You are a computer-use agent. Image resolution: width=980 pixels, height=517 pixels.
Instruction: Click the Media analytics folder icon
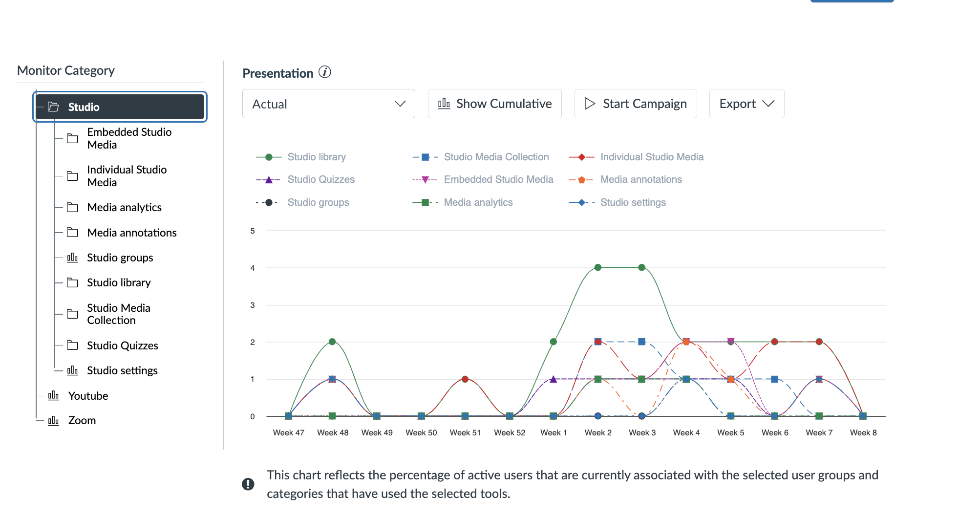click(72, 207)
